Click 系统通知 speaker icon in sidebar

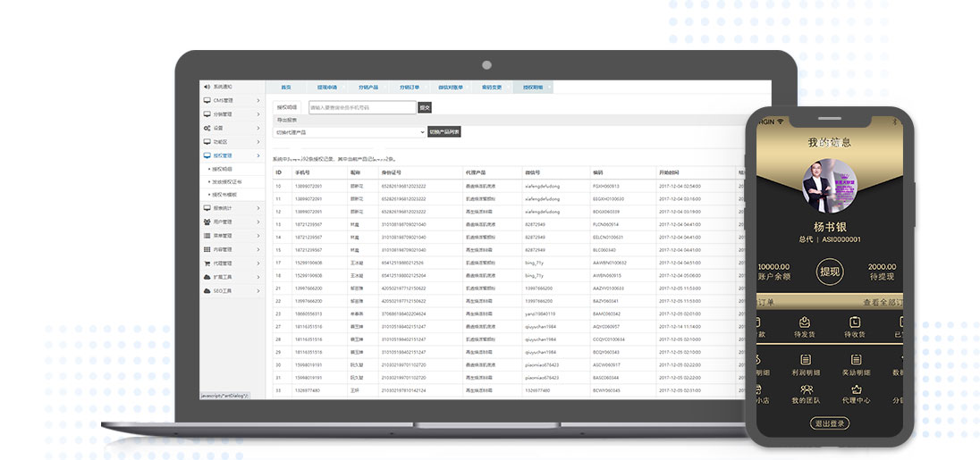(x=207, y=87)
